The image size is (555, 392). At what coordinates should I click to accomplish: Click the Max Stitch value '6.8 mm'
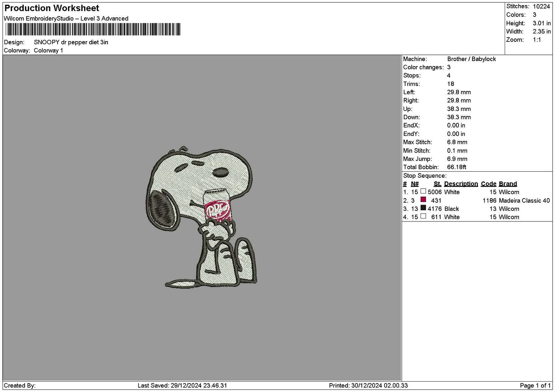pos(457,142)
